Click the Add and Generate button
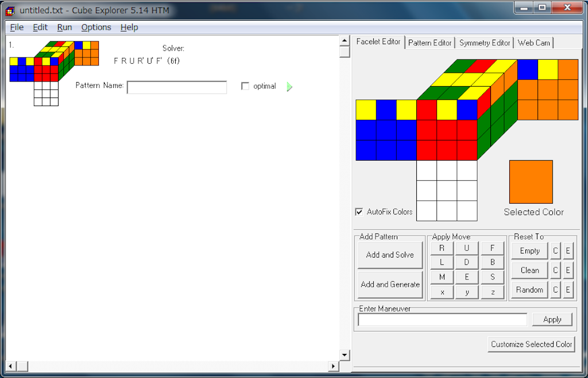 (x=390, y=285)
